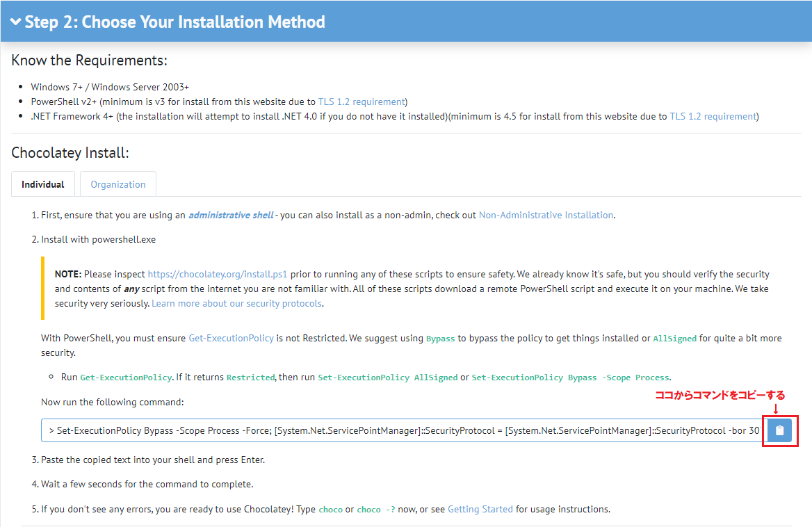Open the TLS 1.2 requirement link in the .NET Framework line
The height and width of the screenshot is (527, 812).
coord(713,117)
